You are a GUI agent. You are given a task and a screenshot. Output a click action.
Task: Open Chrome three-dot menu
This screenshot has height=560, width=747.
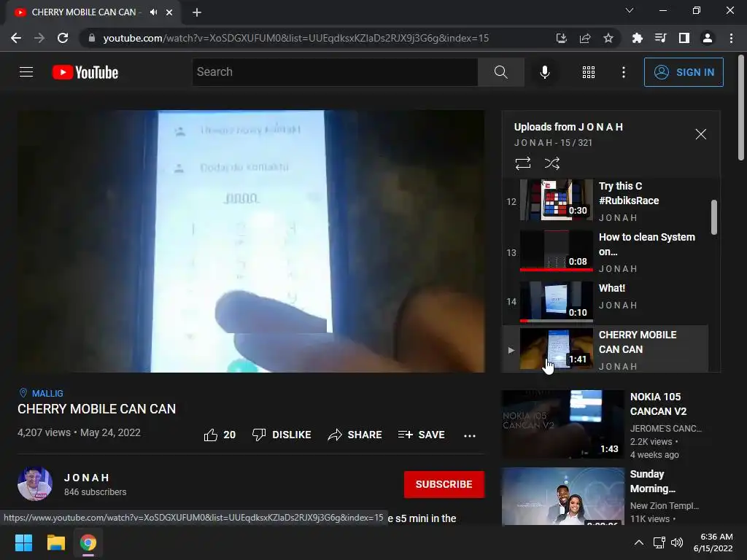[x=731, y=38]
